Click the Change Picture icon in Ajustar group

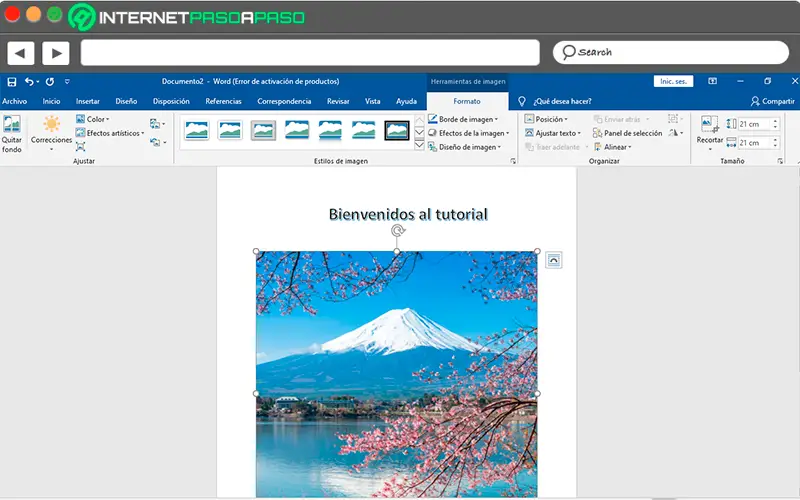157,123
